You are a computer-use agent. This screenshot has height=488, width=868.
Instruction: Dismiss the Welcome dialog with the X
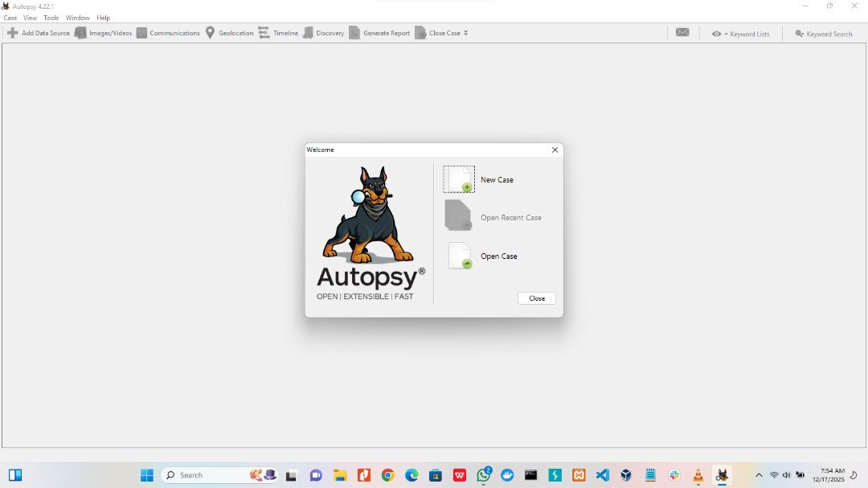coord(555,150)
